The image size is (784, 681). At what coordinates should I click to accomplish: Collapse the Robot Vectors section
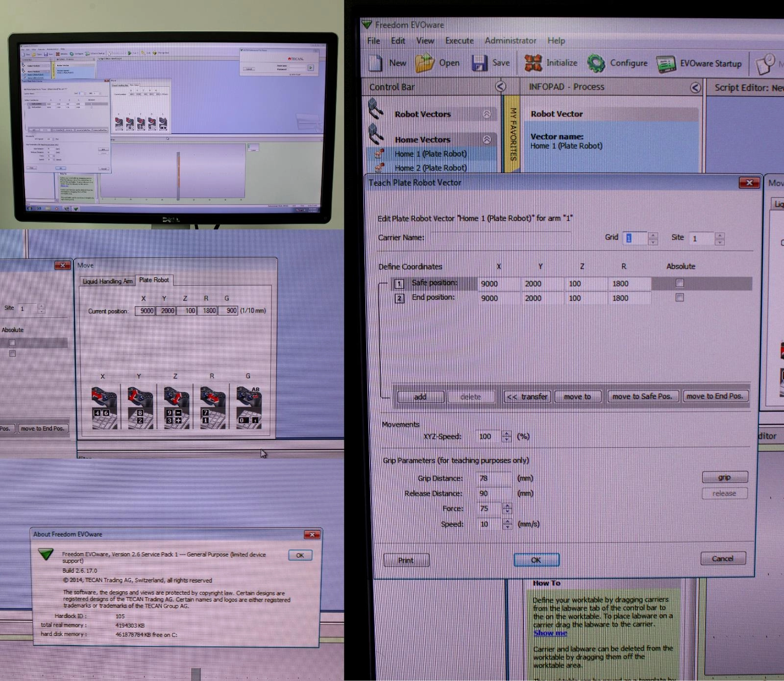point(487,114)
